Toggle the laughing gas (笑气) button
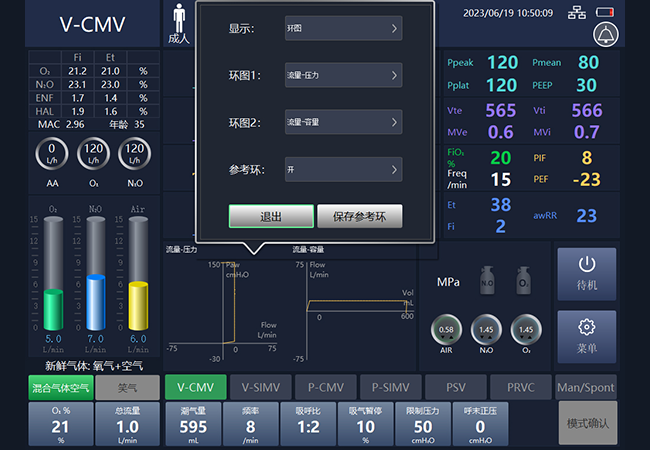 [127, 387]
